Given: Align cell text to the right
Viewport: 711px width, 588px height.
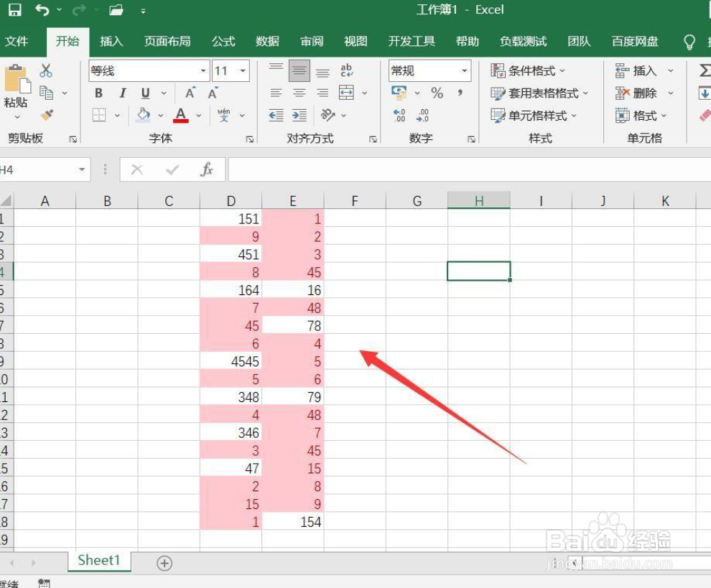Looking at the screenshot, I should click(322, 93).
